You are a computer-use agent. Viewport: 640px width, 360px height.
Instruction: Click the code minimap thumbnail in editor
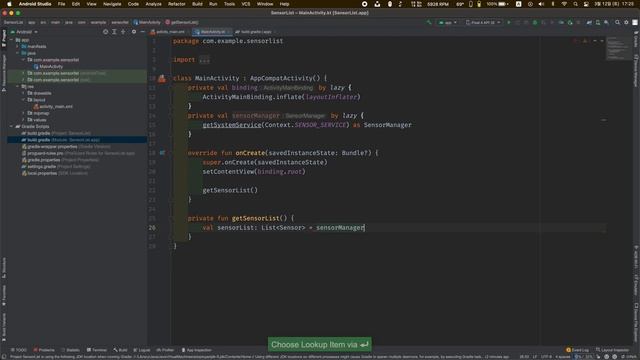618,49
